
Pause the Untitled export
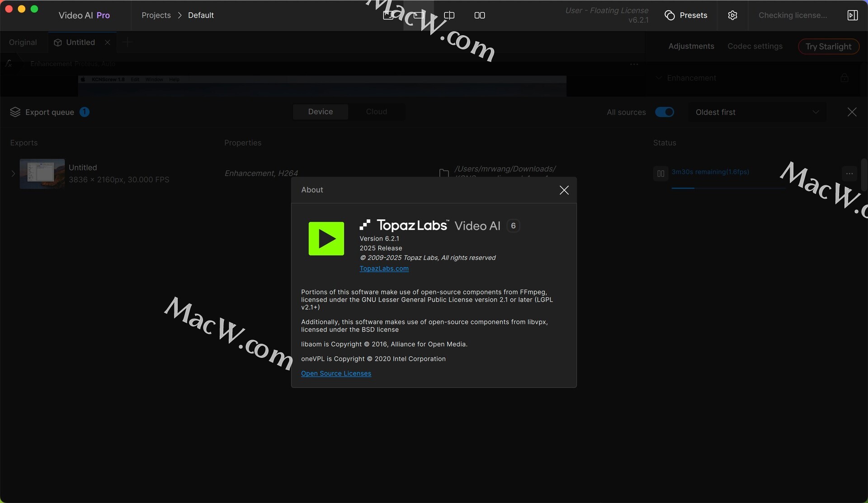660,174
